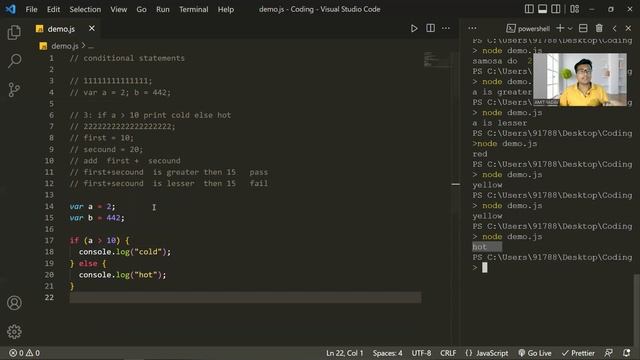Expand the breadcrumb ellipsis after demo.js
Viewport: 640px width, 360px height.
tap(91, 46)
